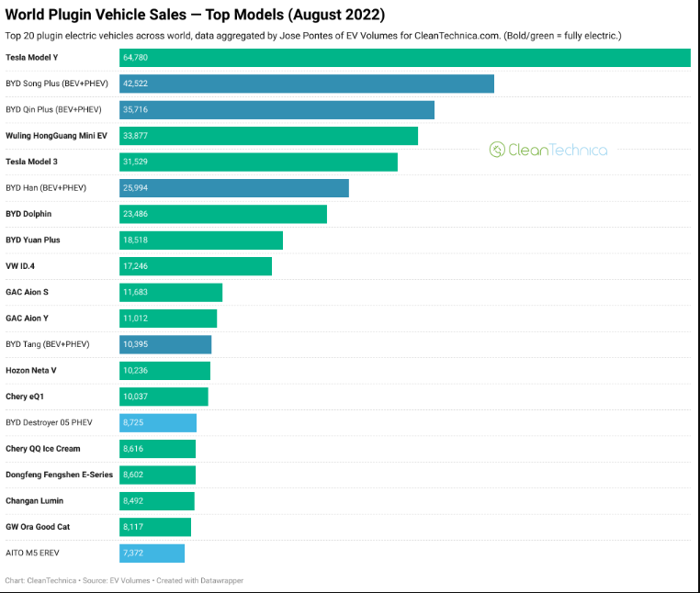700x593 pixels.
Task: Select the Chery eQ1 label
Action: (25, 397)
